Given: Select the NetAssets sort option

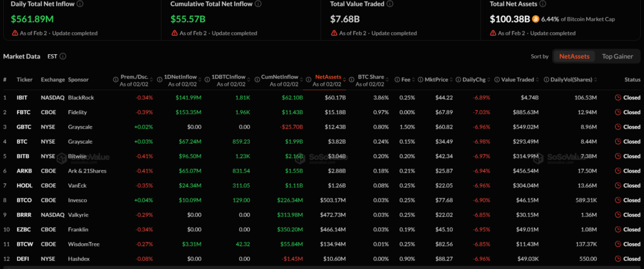Looking at the screenshot, I should click(x=574, y=56).
